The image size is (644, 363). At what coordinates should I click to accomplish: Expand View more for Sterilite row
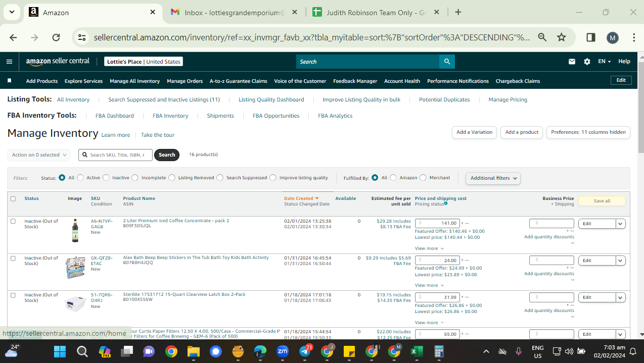[429, 323]
